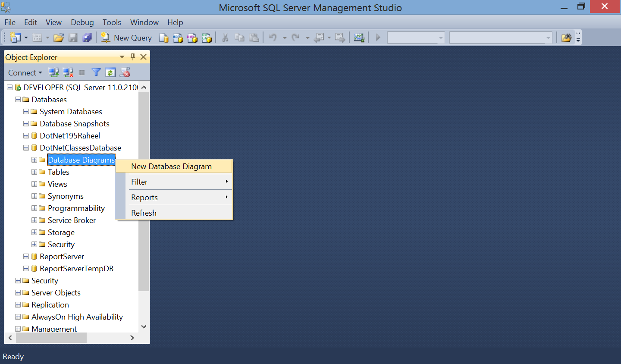Expand the Database Snapshots folder
The image size is (621, 364).
(x=26, y=124)
